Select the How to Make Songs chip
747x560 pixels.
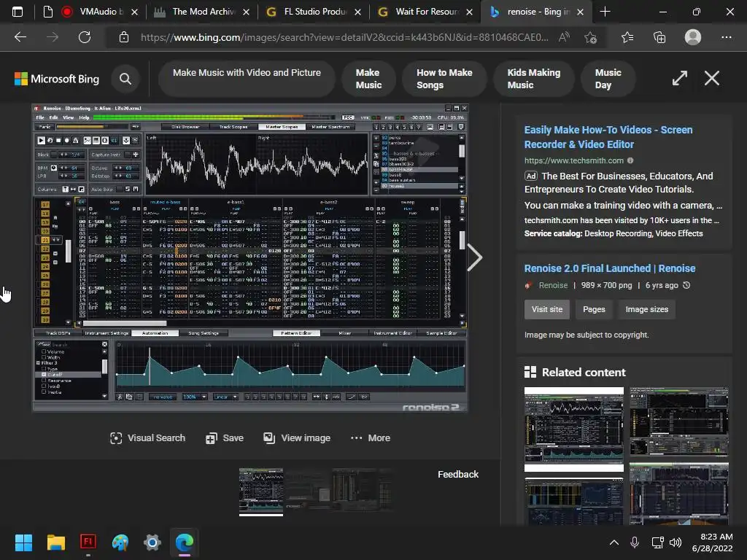[x=444, y=79]
